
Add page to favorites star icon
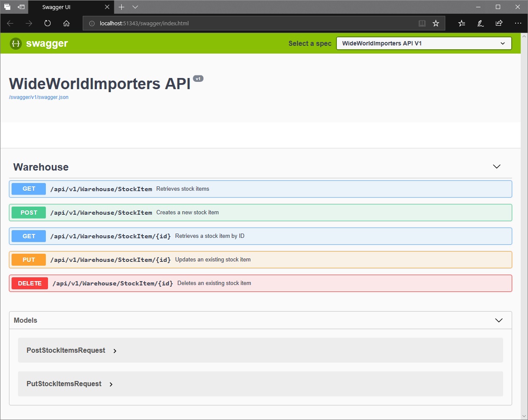[x=436, y=24]
